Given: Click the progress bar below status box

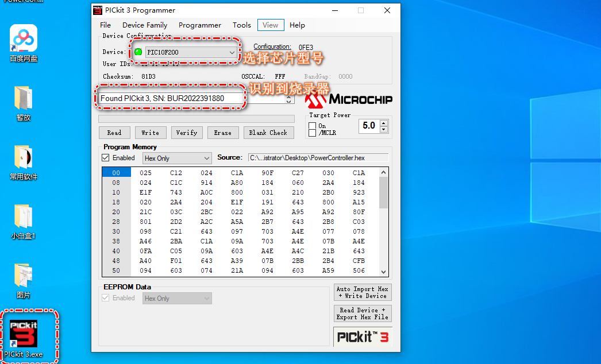Looking at the screenshot, I should click(x=197, y=119).
